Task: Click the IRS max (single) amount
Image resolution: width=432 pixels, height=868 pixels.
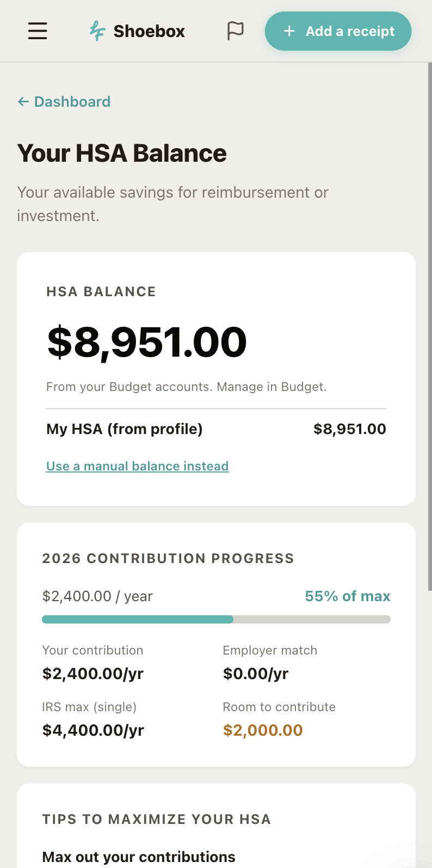Action: (93, 730)
